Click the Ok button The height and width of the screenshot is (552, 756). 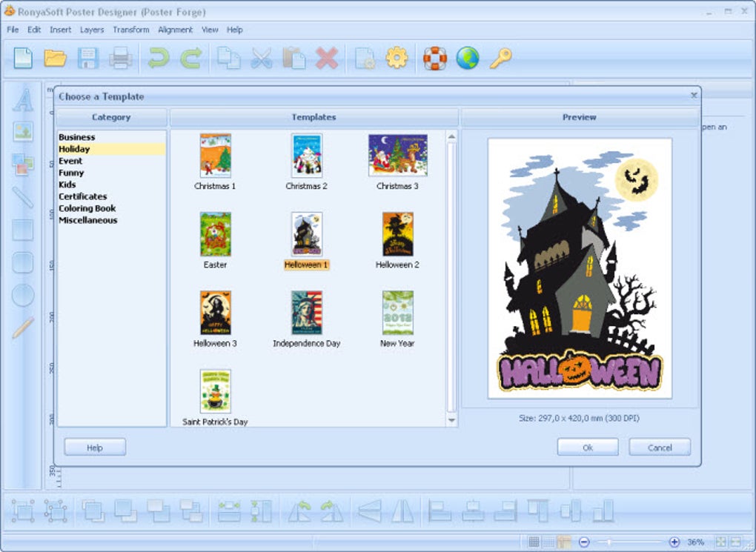588,447
